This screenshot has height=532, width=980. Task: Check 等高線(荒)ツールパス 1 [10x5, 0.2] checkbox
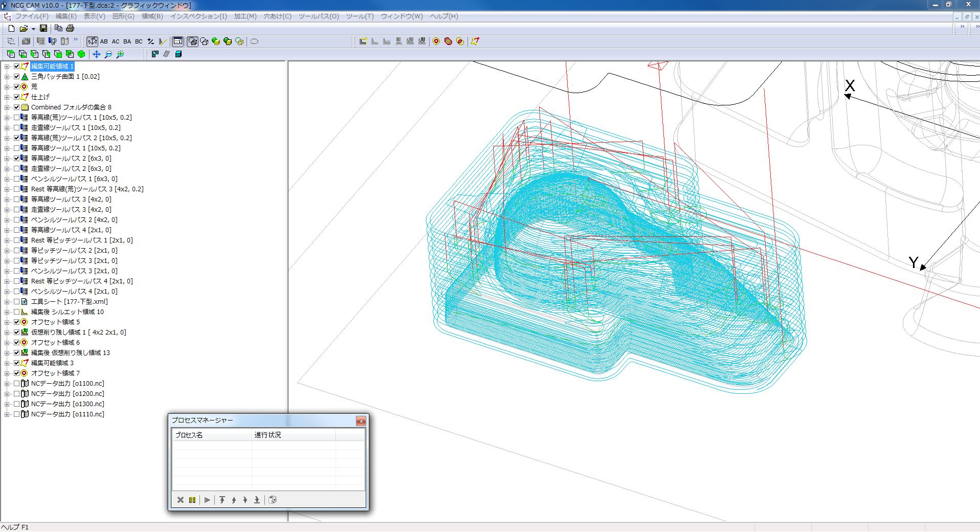click(x=16, y=118)
